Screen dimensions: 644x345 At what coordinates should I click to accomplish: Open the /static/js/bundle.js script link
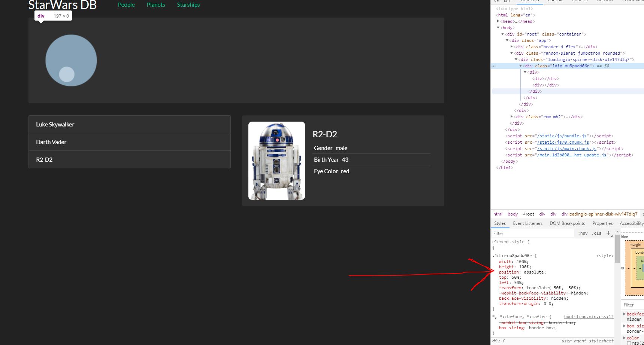pos(562,136)
